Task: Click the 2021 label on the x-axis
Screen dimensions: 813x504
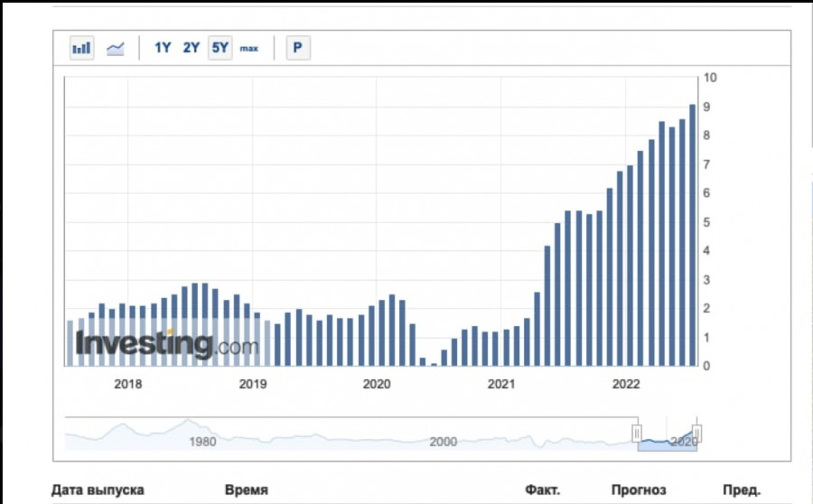Action: [500, 384]
